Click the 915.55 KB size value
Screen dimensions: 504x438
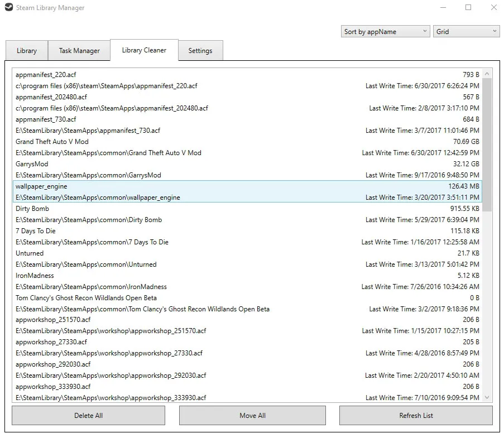tap(465, 209)
